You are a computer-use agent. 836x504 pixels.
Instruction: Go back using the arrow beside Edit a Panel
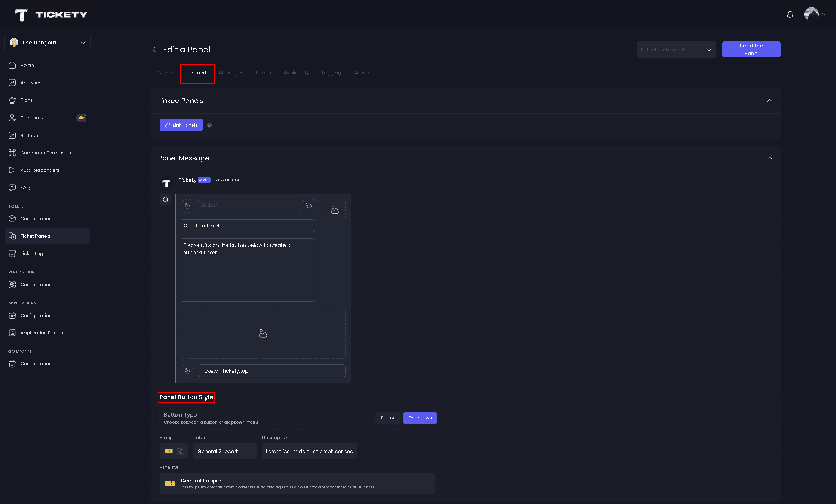coord(154,50)
